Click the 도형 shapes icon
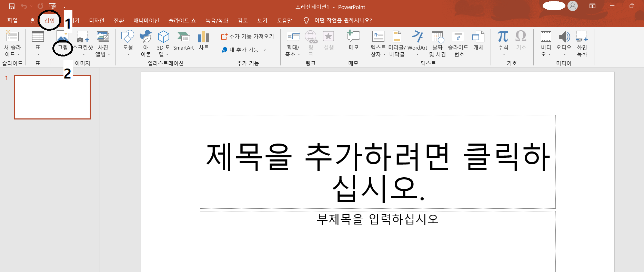644x272 pixels. point(128,36)
